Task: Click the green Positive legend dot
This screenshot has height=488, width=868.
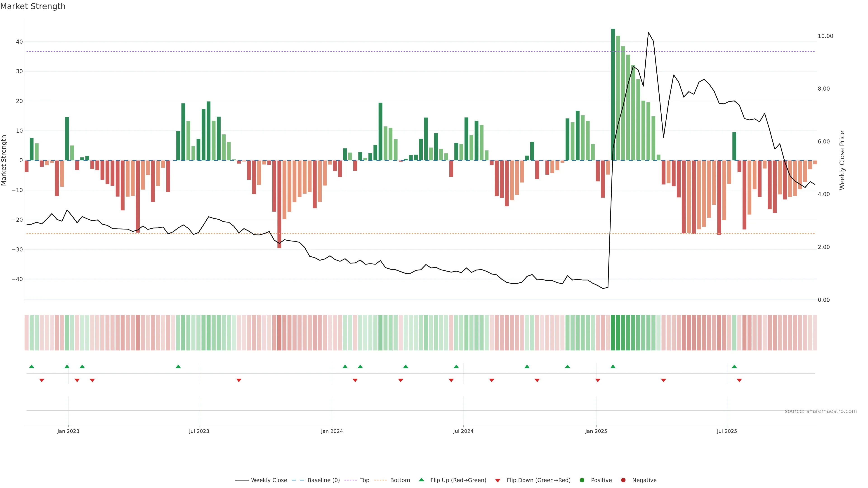Action: 582,480
